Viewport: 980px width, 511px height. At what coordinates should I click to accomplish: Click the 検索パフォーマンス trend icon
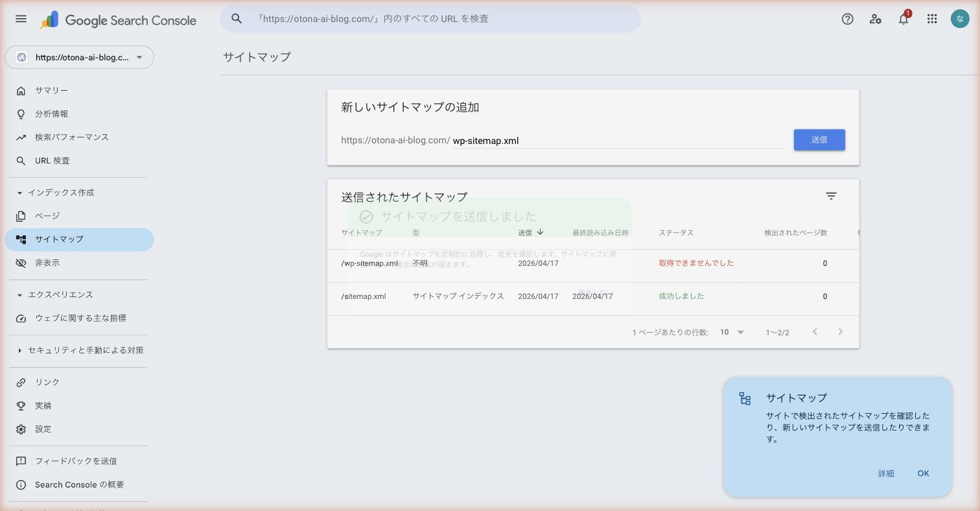pyautogui.click(x=21, y=137)
